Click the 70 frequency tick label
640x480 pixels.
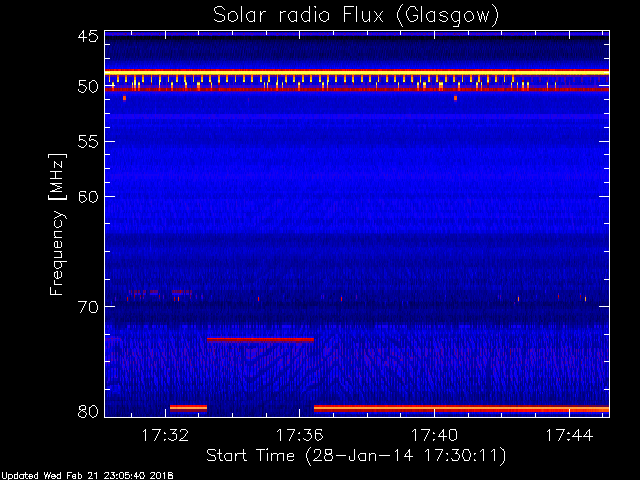click(x=88, y=307)
